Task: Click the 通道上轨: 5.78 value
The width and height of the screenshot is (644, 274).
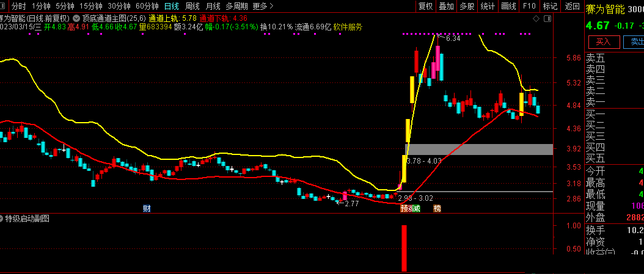Action: (172, 18)
